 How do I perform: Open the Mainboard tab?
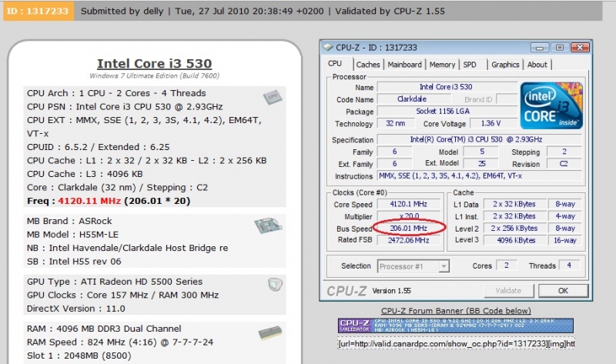click(404, 65)
